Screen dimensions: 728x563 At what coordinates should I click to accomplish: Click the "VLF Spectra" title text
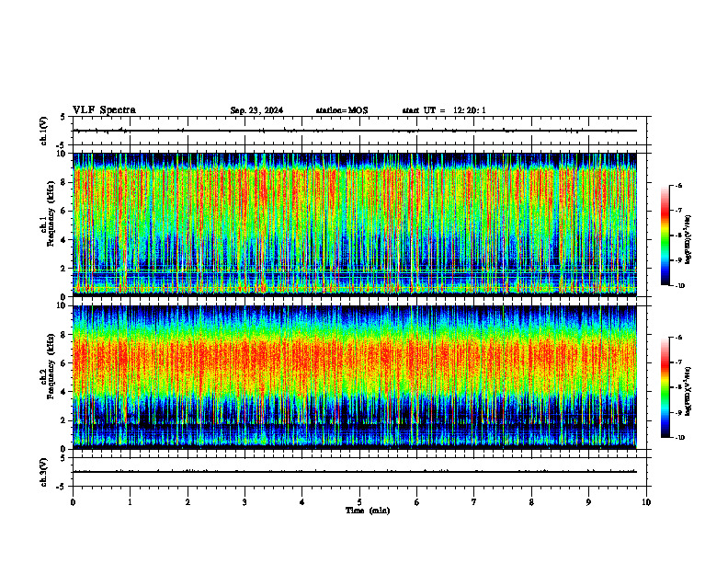[104, 110]
